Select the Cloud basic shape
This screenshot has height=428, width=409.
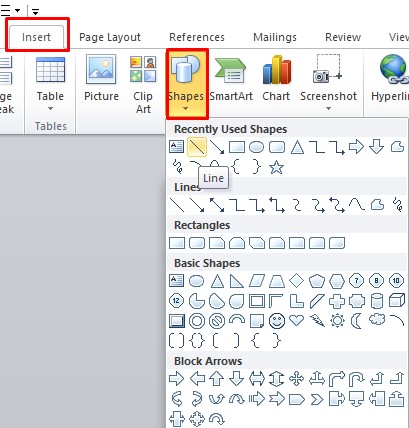tap(377, 320)
